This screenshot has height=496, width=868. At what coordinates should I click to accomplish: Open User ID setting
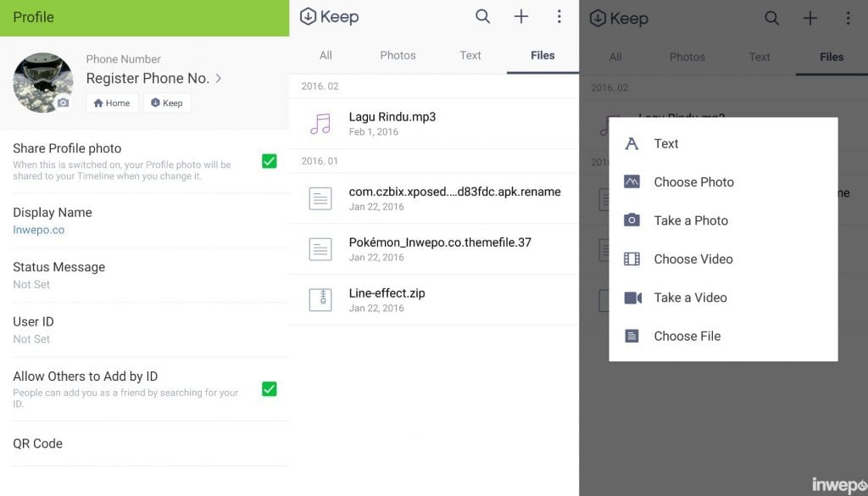tap(144, 330)
